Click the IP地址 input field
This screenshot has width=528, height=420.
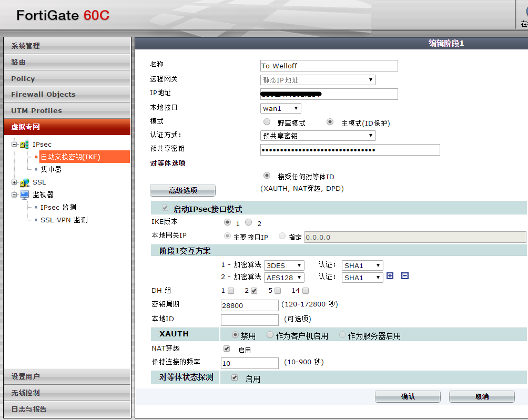(x=329, y=94)
